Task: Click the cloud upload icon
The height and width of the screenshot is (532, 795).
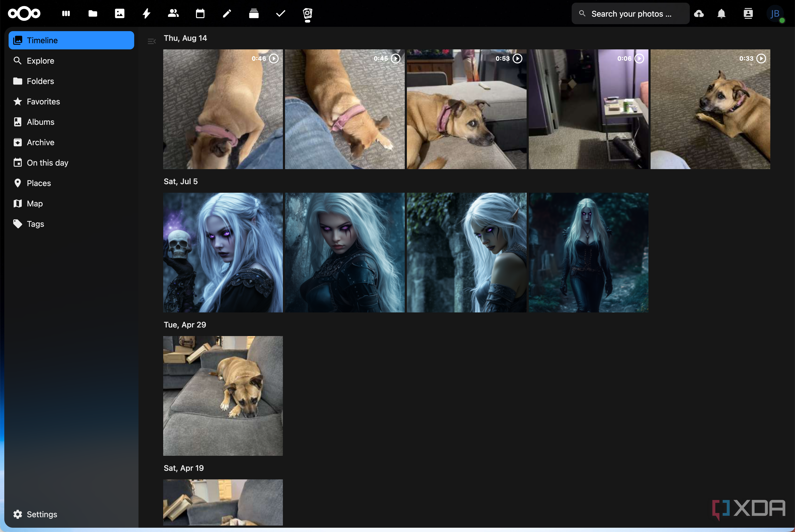Action: [699, 14]
